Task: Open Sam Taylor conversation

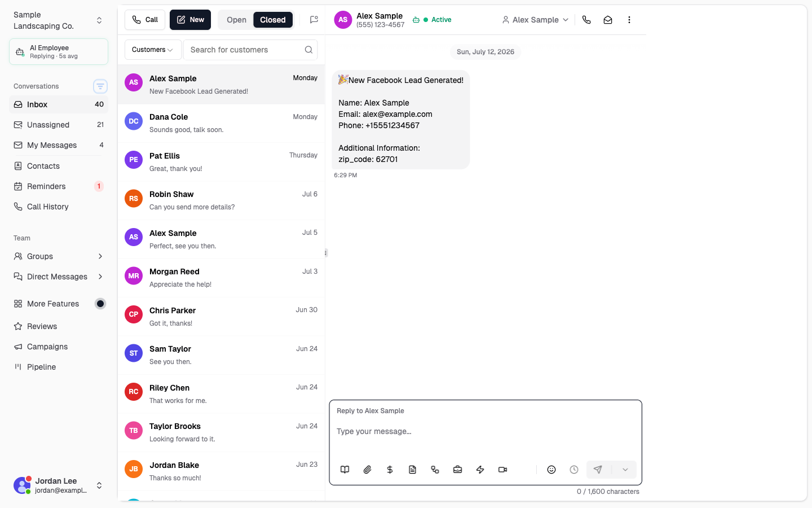Action: pos(222,355)
